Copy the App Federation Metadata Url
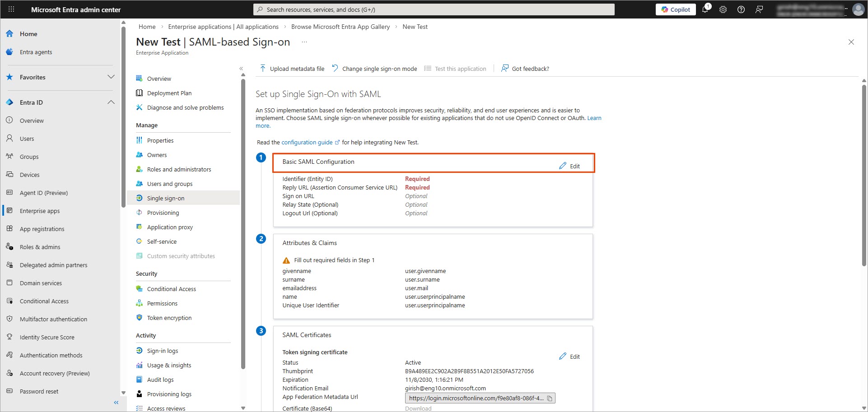This screenshot has height=412, width=868. (x=550, y=398)
